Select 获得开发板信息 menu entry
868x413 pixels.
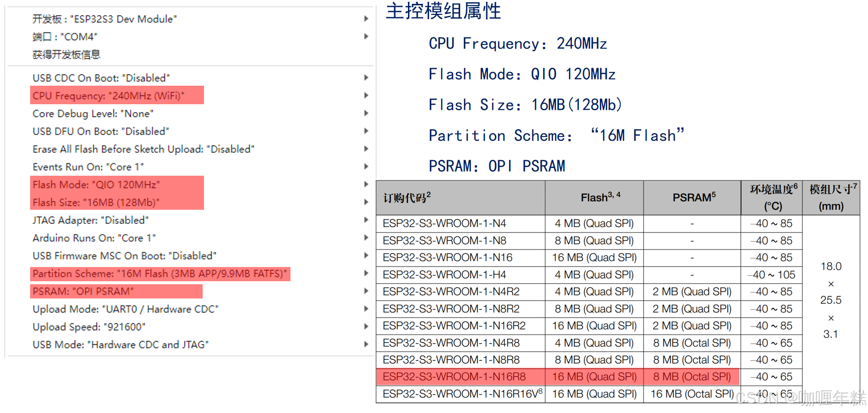189,55
